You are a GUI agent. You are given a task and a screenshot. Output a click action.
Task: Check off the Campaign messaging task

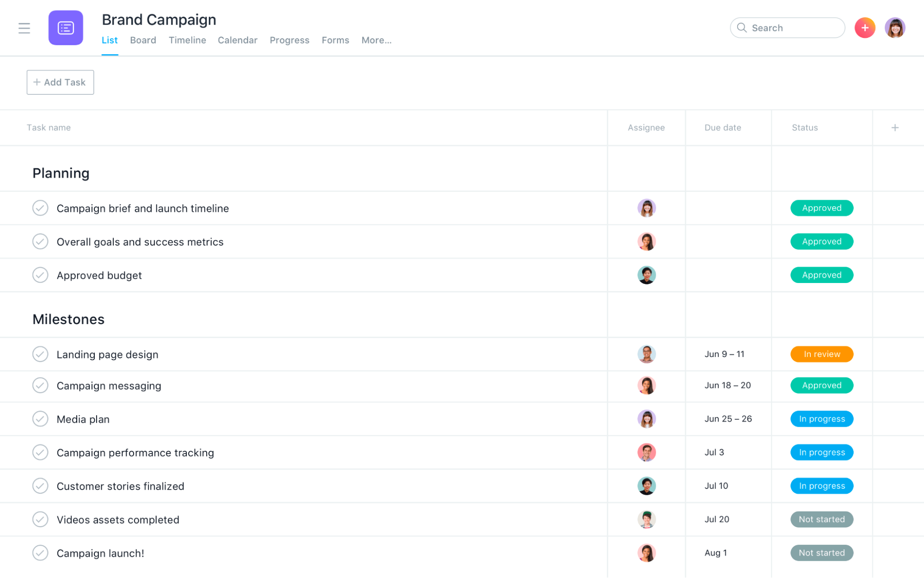pyautogui.click(x=40, y=386)
